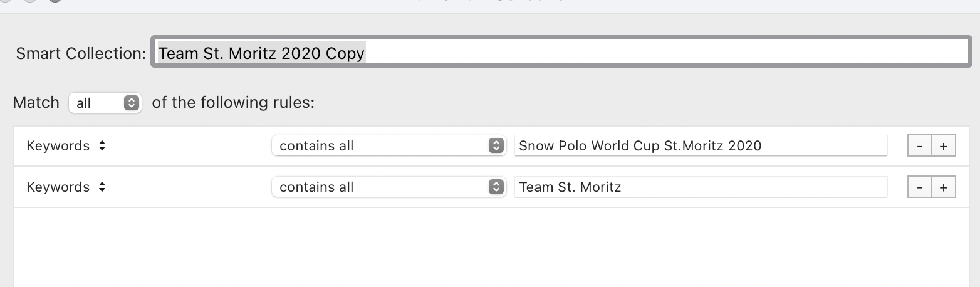Add a rule after the Team St. Moritz rule
The image size is (980, 287).
click(x=944, y=187)
